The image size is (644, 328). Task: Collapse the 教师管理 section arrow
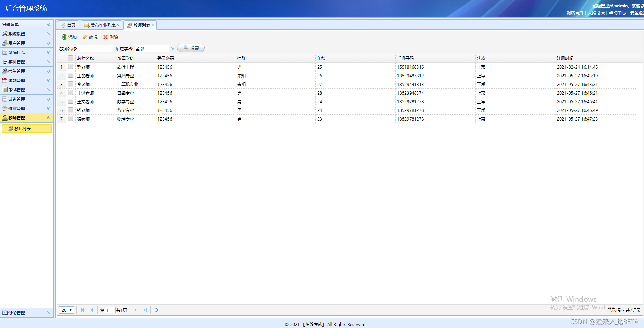[49, 118]
